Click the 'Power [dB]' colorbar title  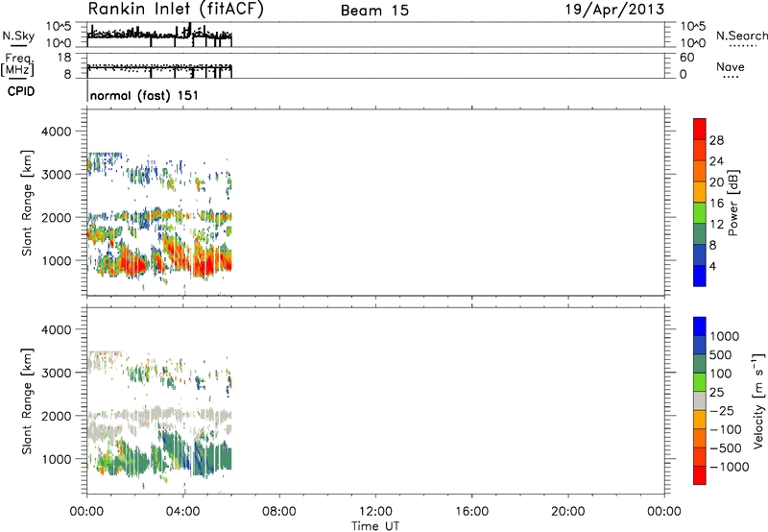pos(733,203)
